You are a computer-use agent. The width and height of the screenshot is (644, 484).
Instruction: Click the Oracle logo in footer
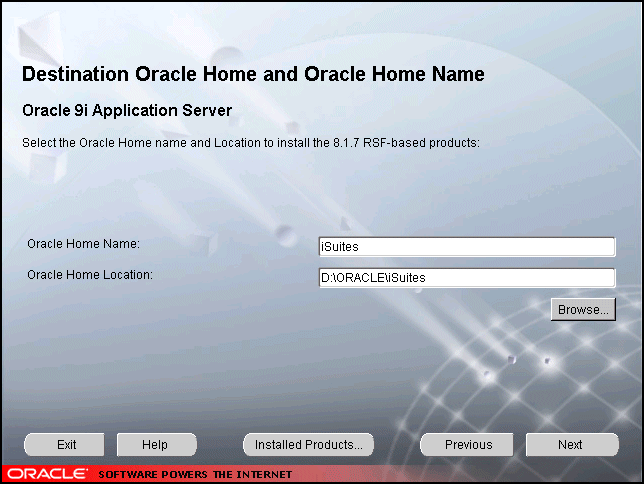(x=48, y=474)
